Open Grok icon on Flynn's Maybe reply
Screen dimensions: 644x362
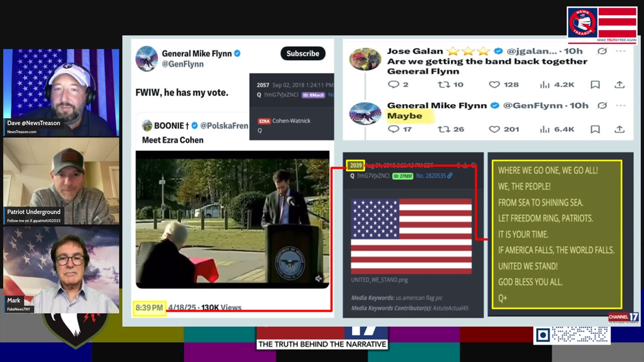(602, 105)
